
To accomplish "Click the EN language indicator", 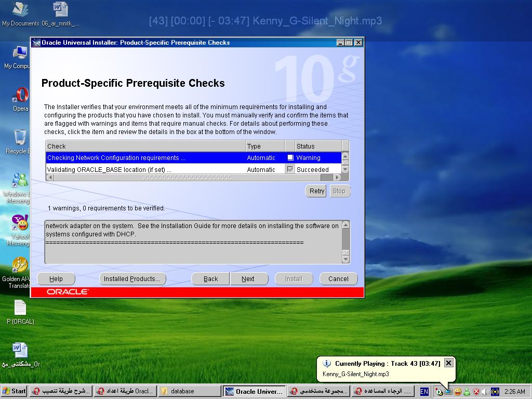I will point(424,392).
